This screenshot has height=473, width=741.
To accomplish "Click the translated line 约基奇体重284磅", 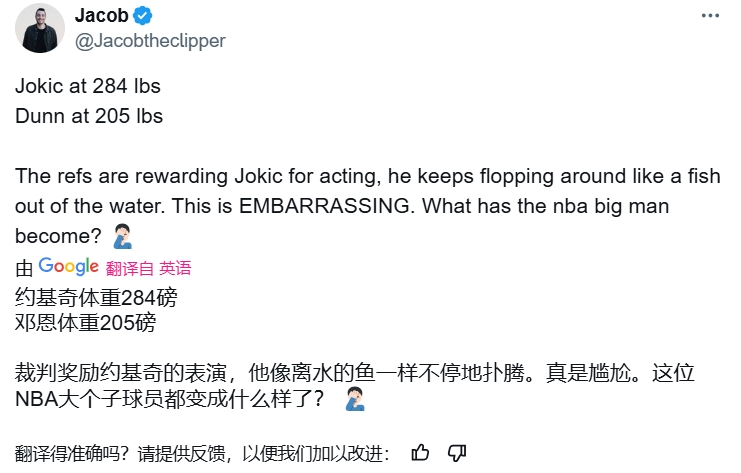I will coord(98,297).
